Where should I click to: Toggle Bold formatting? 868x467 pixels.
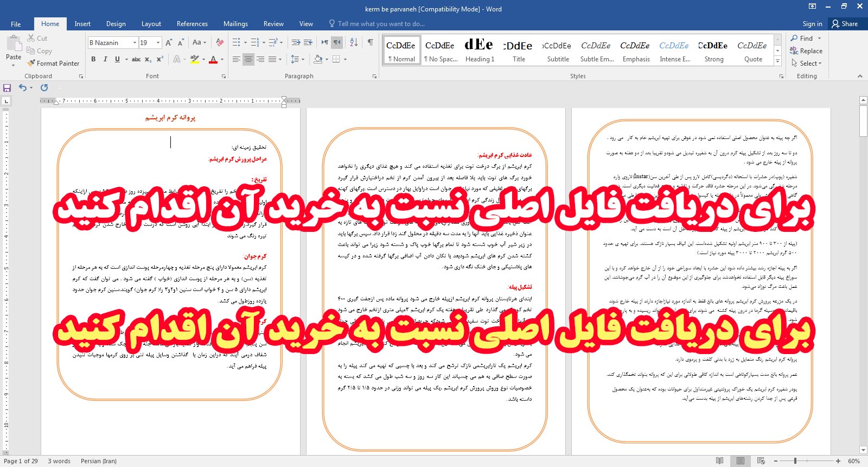click(x=93, y=59)
